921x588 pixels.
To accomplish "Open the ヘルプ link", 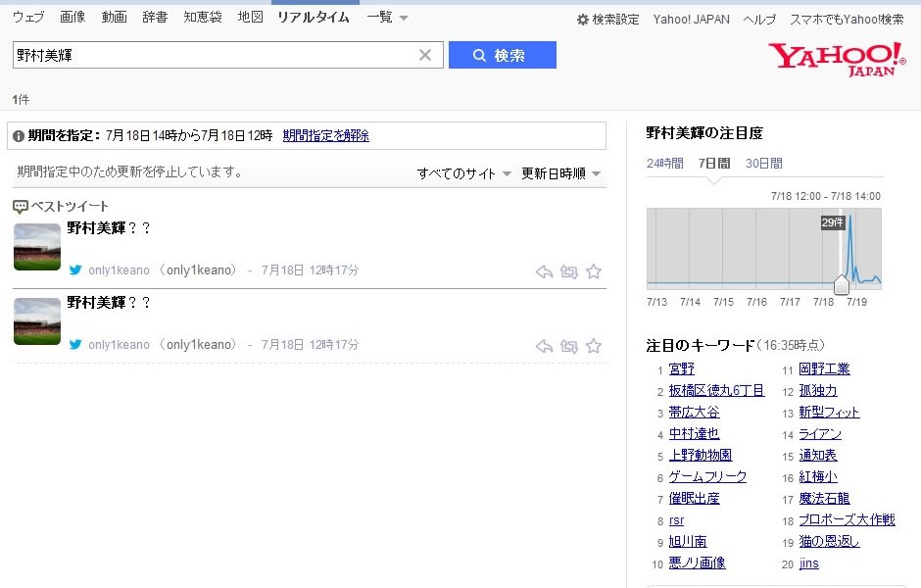I will [759, 20].
